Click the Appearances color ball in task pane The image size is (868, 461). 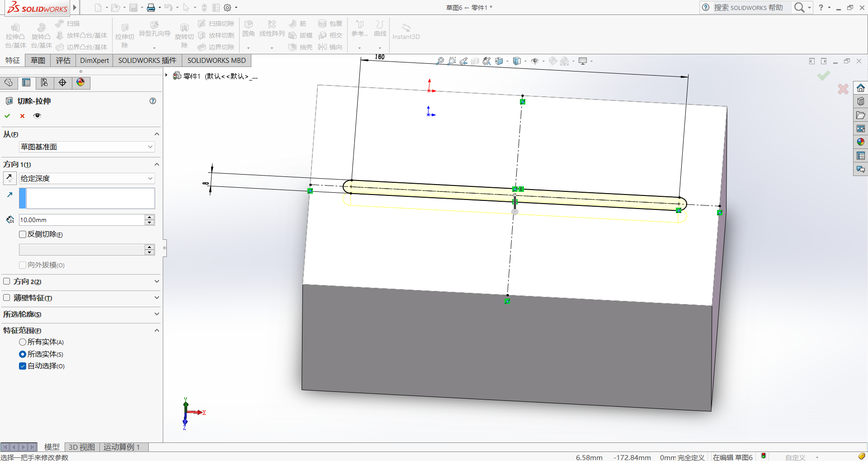tap(860, 142)
